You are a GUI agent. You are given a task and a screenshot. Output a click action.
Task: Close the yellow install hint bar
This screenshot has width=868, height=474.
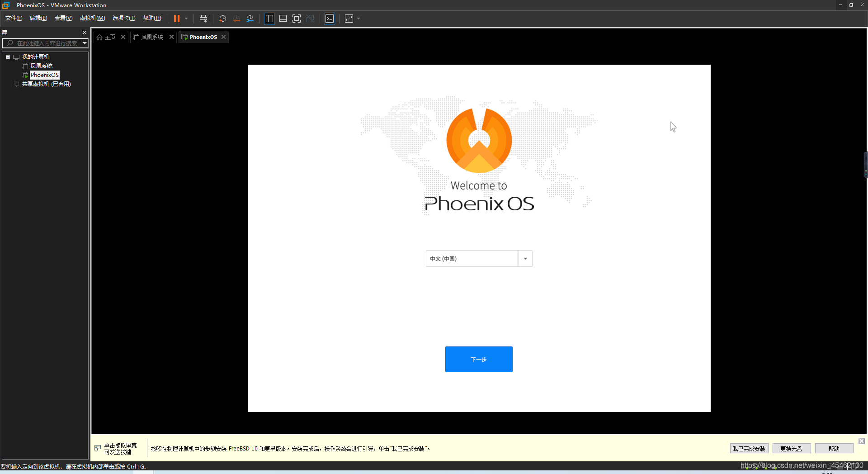click(862, 441)
